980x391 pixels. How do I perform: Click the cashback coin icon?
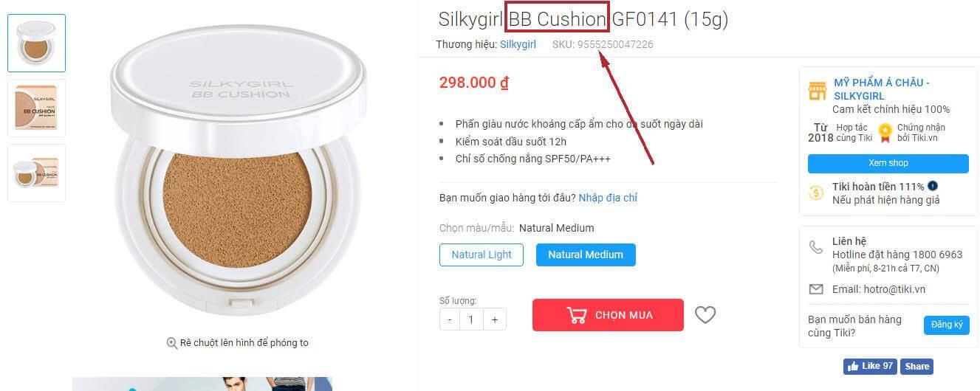[816, 193]
